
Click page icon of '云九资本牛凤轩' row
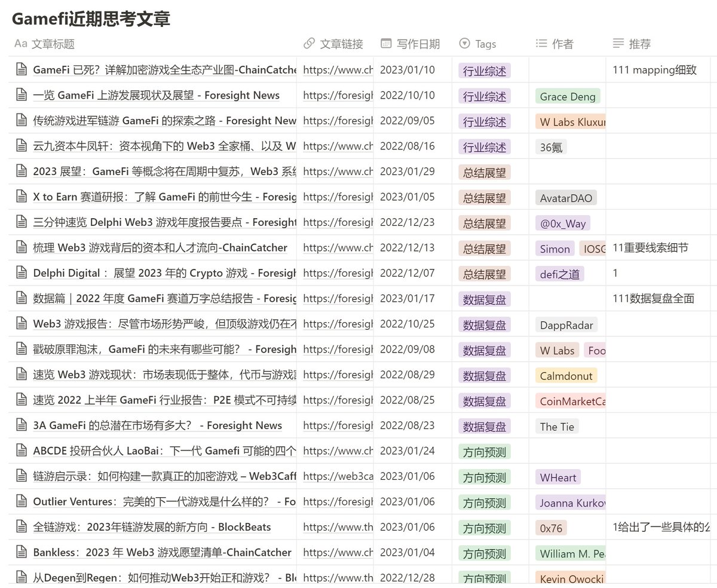coord(22,146)
